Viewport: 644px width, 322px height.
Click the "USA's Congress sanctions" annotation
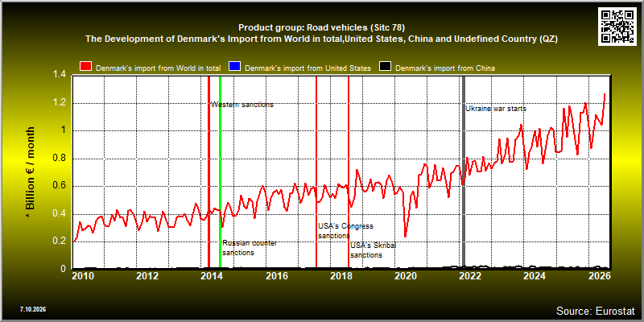click(x=345, y=231)
